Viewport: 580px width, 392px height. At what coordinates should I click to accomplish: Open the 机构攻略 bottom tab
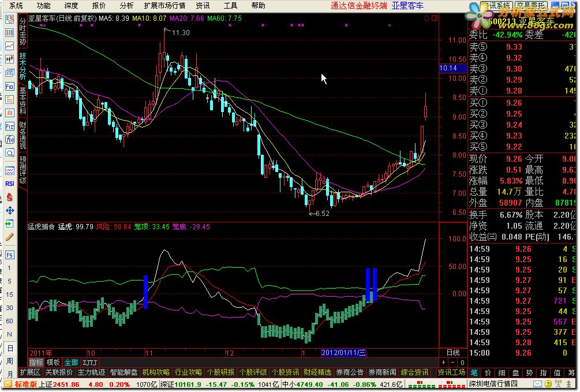coord(156,372)
